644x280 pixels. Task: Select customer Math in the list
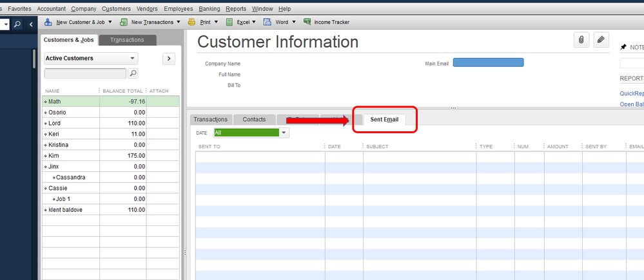(111, 101)
